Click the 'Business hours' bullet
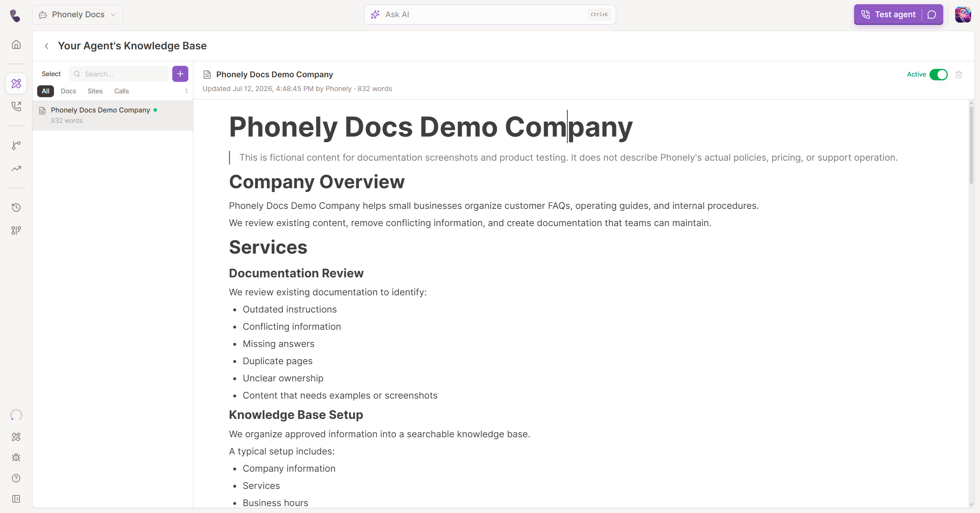The width and height of the screenshot is (980, 513). [275, 503]
